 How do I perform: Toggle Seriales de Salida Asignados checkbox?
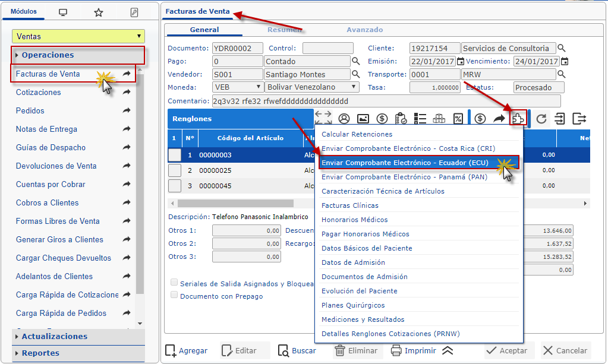174,283
